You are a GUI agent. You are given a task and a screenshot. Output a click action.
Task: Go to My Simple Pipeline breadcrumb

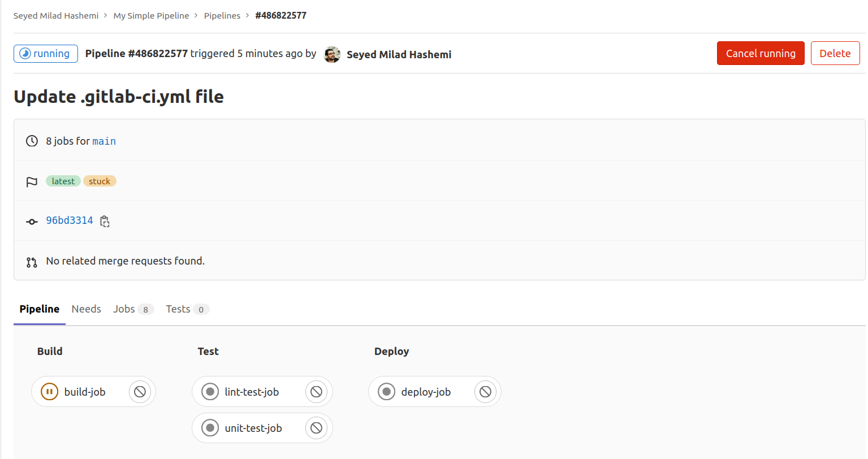[151, 16]
